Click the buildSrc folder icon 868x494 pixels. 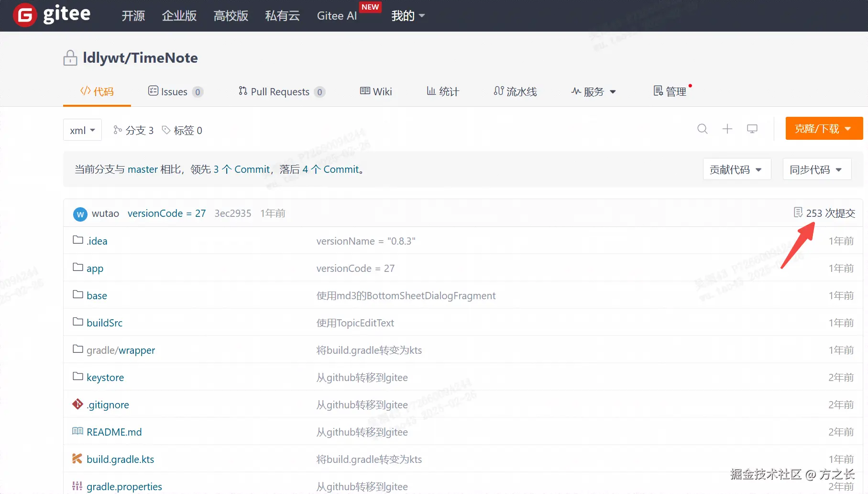tap(78, 322)
